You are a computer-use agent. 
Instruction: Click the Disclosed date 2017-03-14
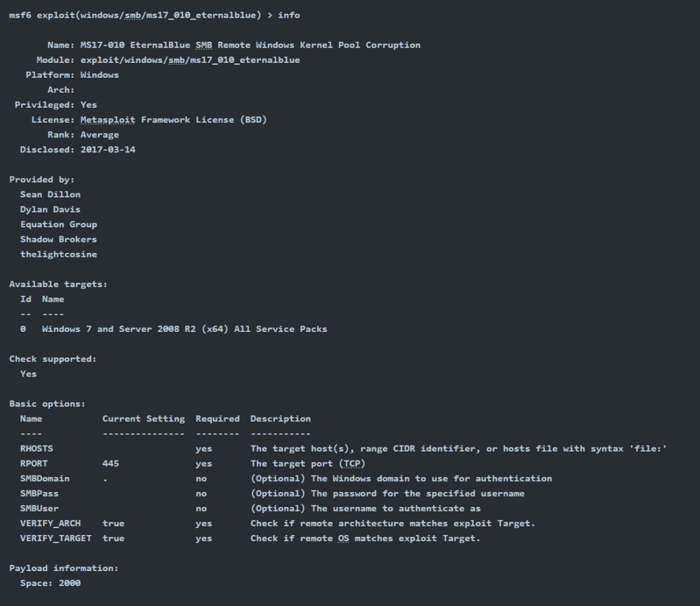(108, 150)
